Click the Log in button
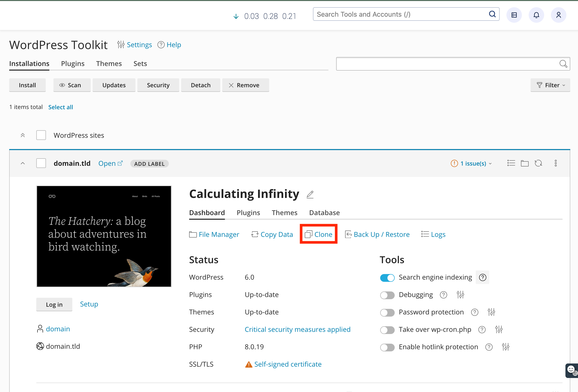Image resolution: width=578 pixels, height=392 pixels. (54, 304)
